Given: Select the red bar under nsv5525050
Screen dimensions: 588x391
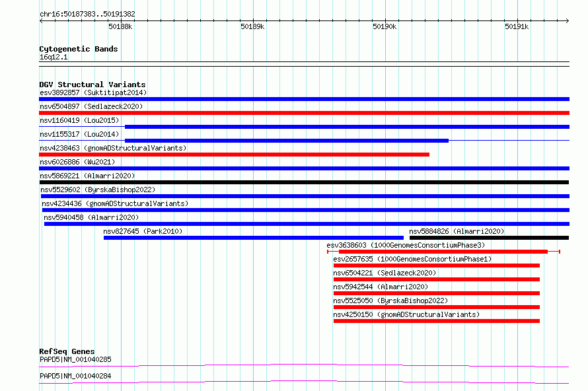Looking at the screenshot, I should tap(437, 307).
